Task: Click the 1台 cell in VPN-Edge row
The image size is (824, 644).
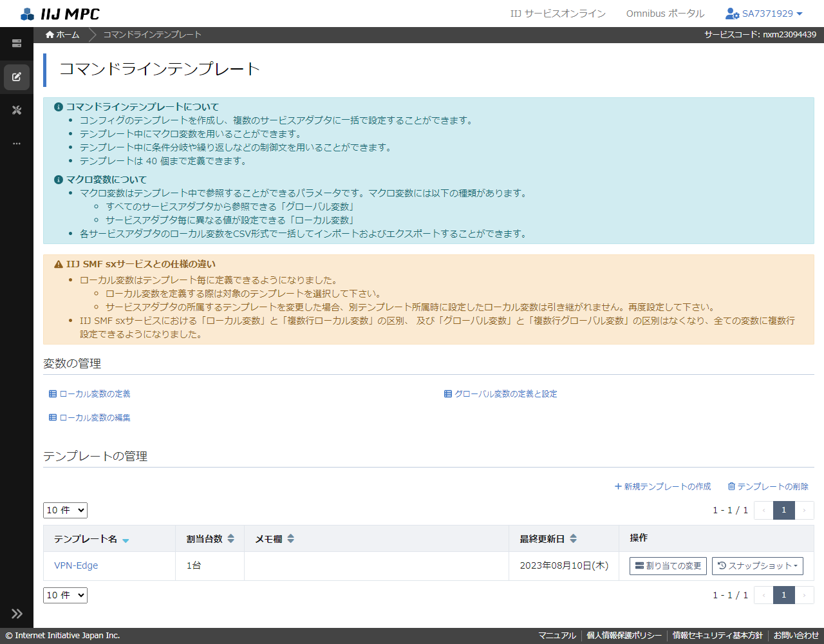Action: 210,565
